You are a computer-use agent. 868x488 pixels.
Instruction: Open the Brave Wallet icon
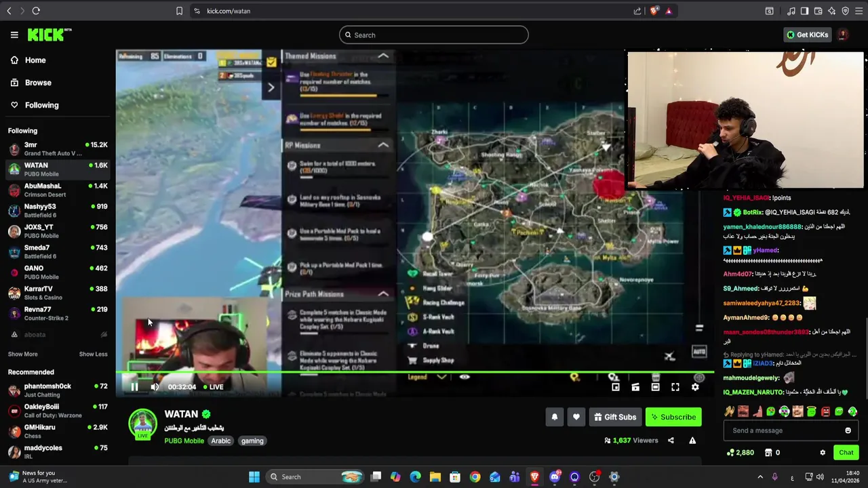[818, 11]
